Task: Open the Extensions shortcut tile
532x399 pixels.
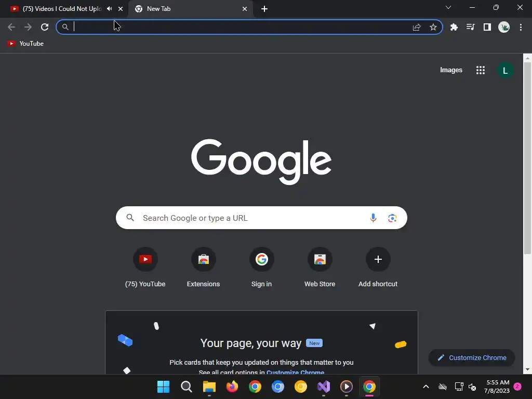Action: click(x=203, y=268)
